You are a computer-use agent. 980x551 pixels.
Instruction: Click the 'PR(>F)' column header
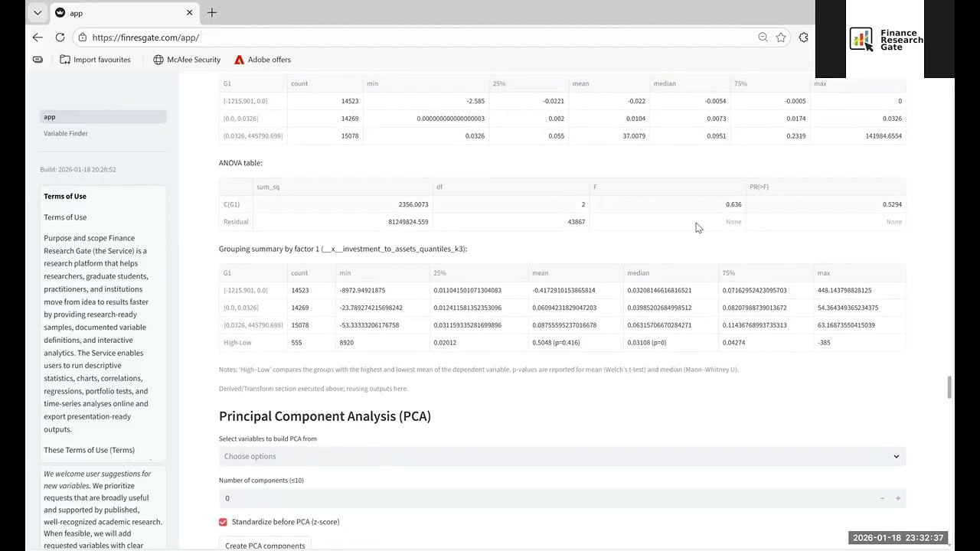click(x=759, y=187)
